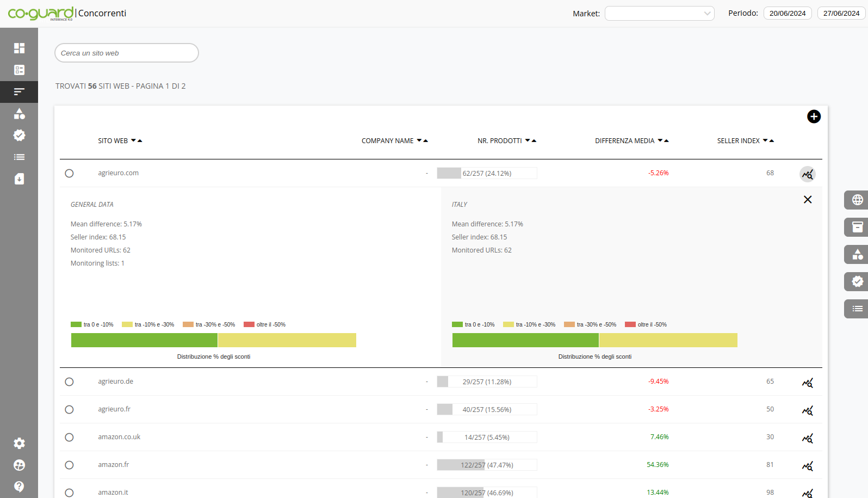The height and width of the screenshot is (498, 868).
Task: Select the amazon.co.uk radio button
Action: pos(69,438)
